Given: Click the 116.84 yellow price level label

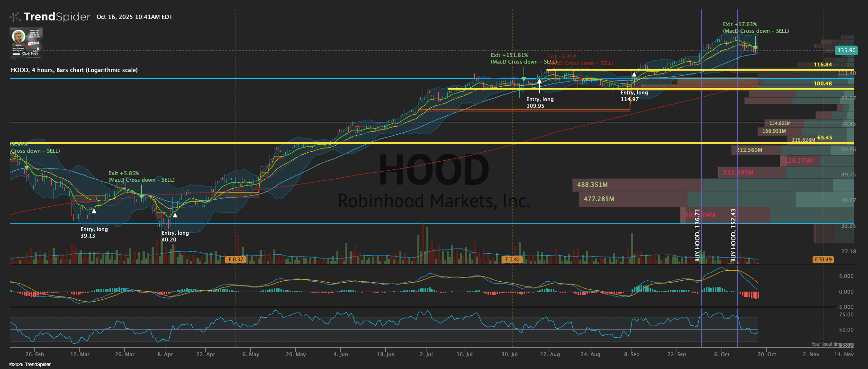Looking at the screenshot, I should 823,65.
